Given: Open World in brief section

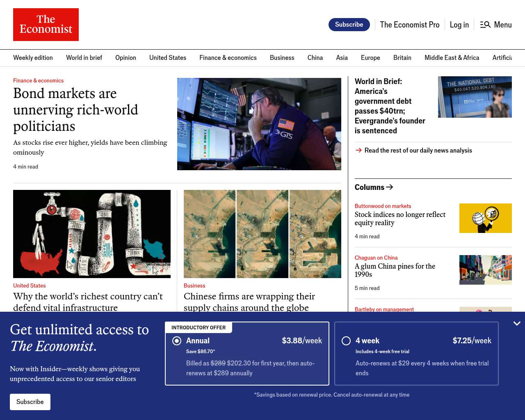Looking at the screenshot, I should click(84, 58).
